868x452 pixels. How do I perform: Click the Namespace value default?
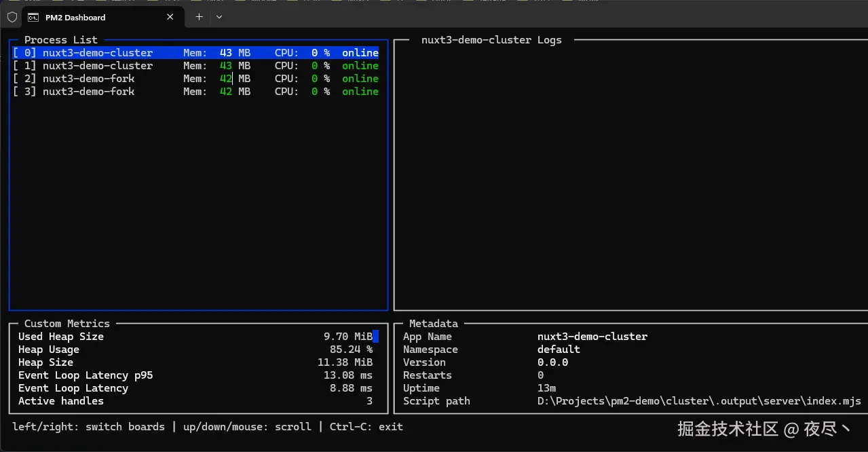click(559, 350)
